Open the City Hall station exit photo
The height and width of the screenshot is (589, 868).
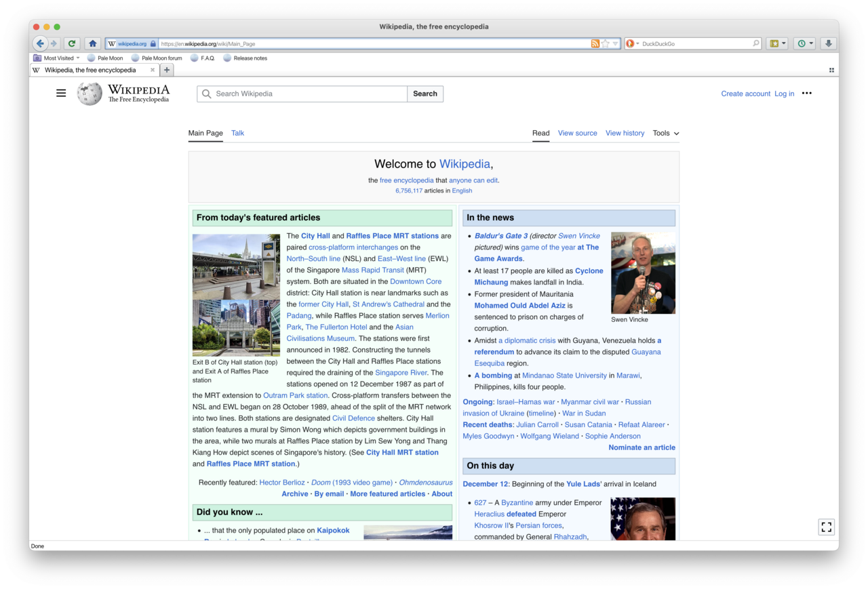coord(236,295)
